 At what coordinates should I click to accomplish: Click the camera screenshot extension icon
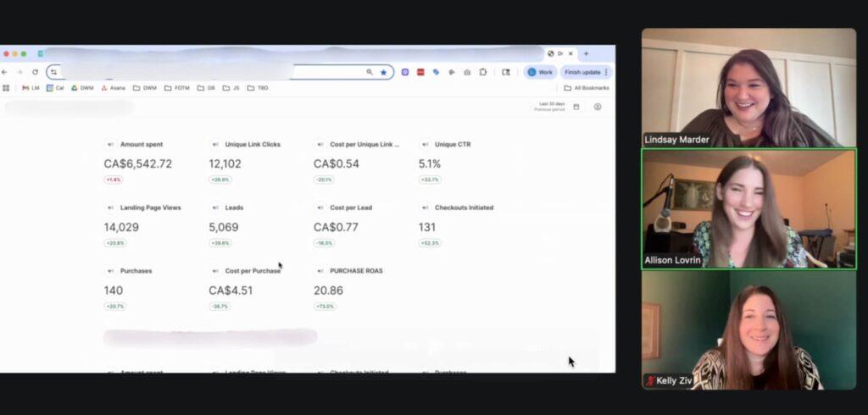467,73
